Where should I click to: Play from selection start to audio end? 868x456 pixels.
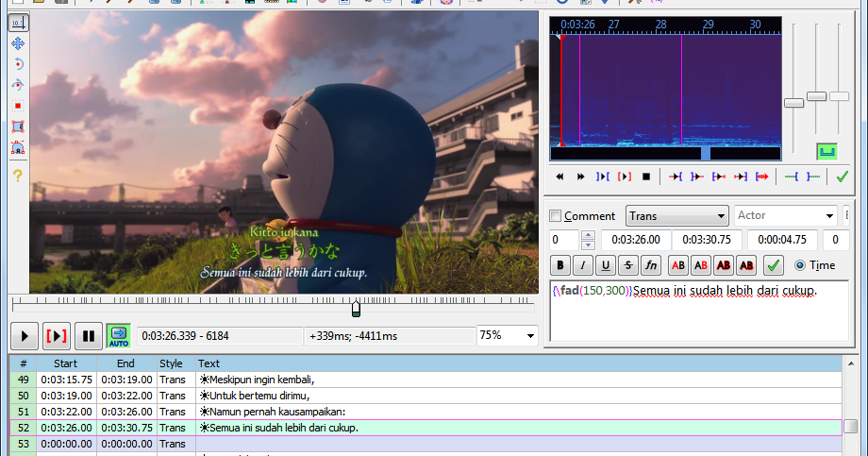pyautogui.click(x=762, y=177)
